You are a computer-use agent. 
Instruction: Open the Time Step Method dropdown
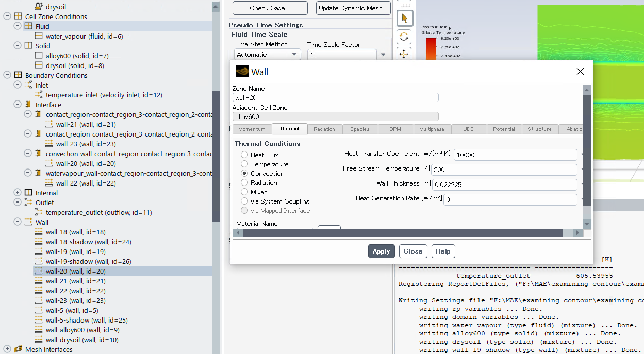268,54
